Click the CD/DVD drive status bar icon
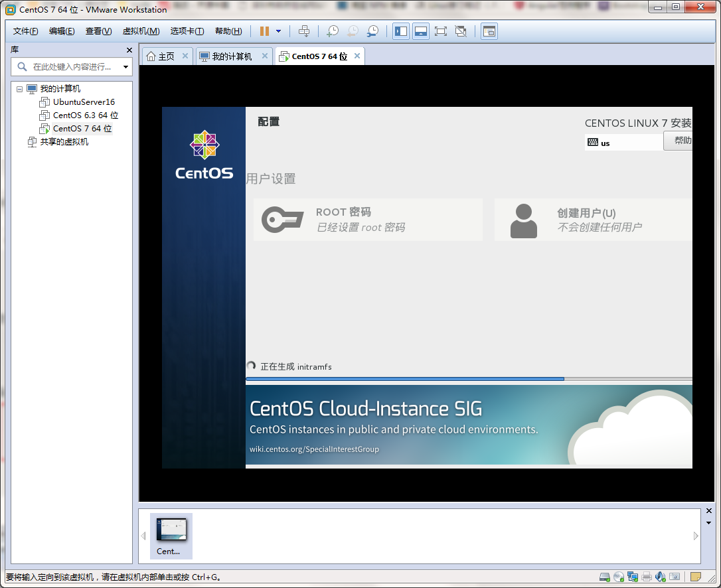This screenshot has width=721, height=588. [x=619, y=577]
